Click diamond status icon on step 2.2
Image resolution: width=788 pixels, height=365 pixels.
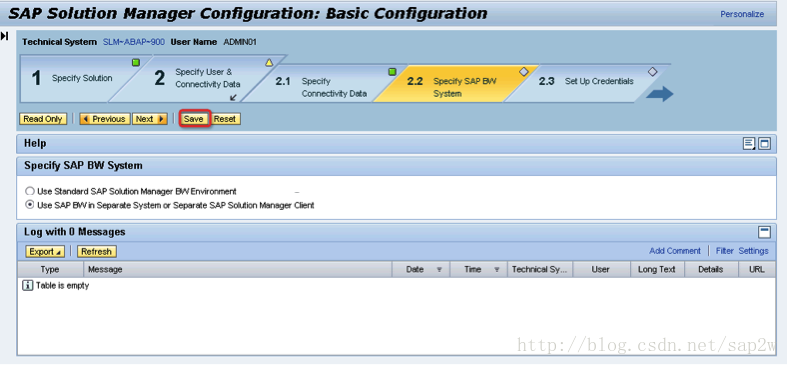click(524, 72)
